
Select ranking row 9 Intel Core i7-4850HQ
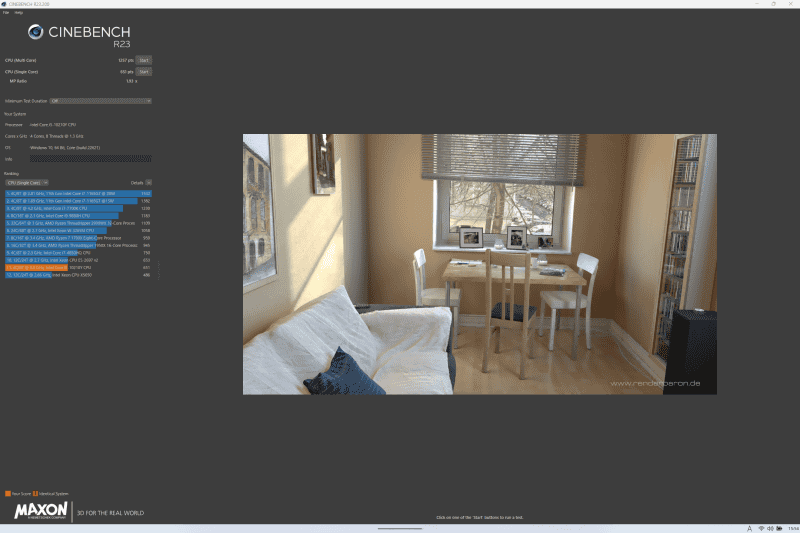tap(79, 253)
